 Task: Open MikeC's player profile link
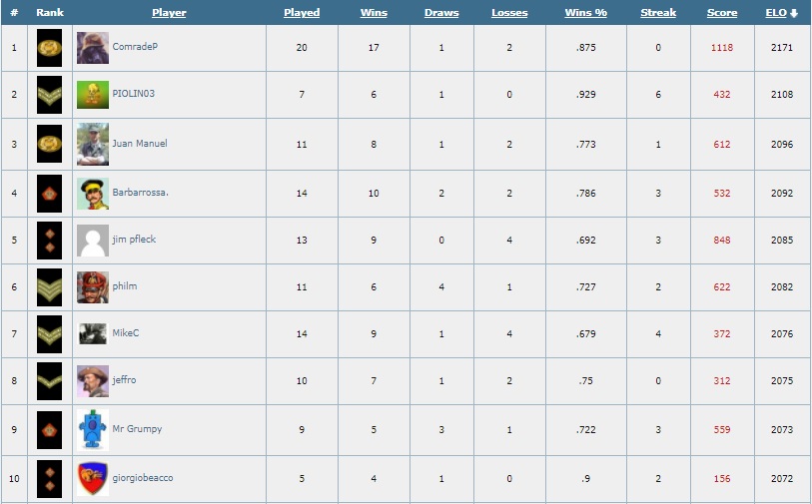pyautogui.click(x=126, y=332)
